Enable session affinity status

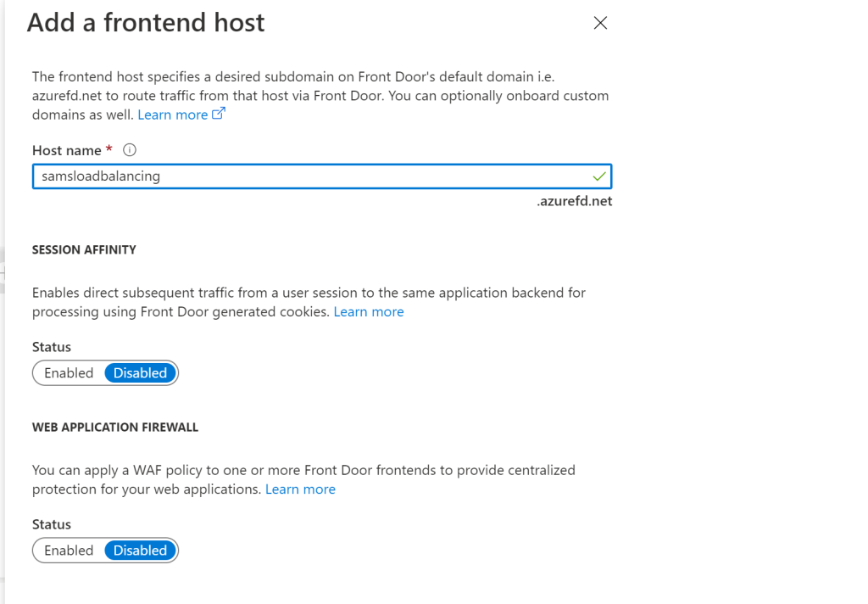[x=69, y=373]
